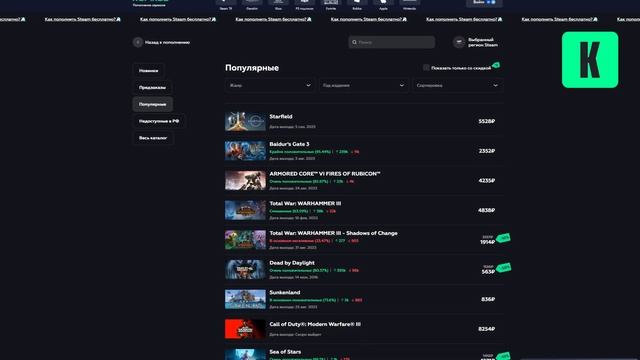Expand the Жанр genre dropdown
The height and width of the screenshot is (360, 640).
270,86
